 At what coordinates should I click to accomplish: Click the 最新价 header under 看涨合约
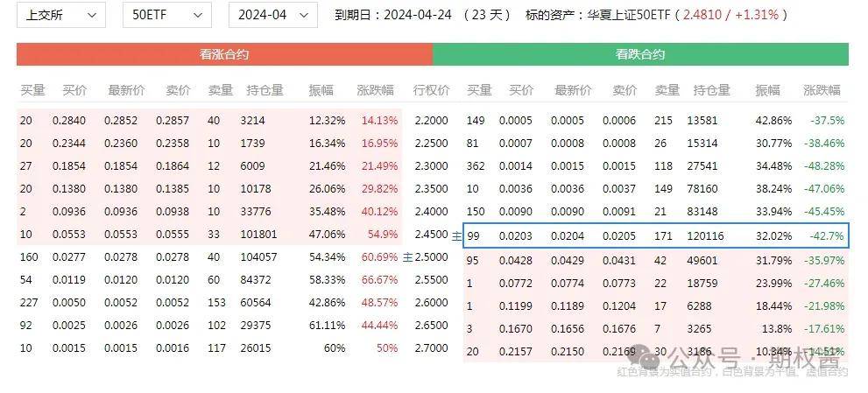(126, 89)
